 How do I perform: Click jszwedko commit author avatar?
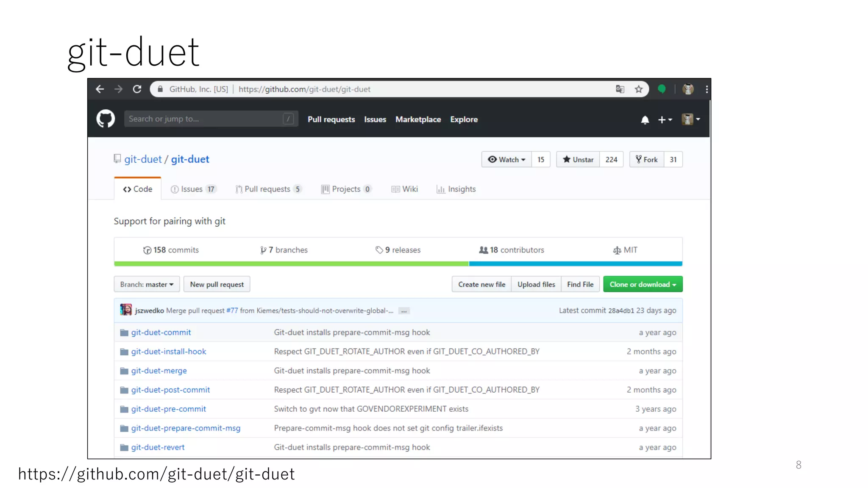126,310
